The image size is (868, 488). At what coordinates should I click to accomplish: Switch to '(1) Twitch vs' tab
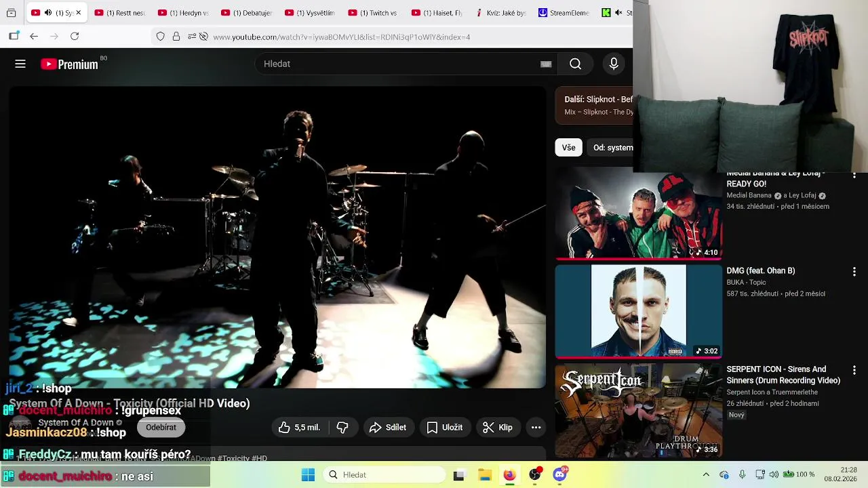(x=373, y=13)
